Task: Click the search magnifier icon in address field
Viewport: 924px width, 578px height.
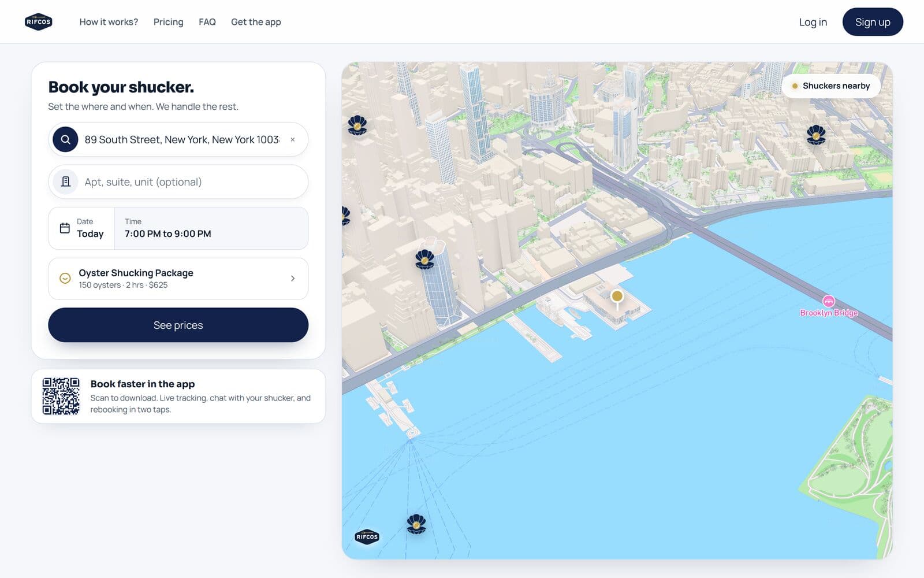Action: [65, 139]
